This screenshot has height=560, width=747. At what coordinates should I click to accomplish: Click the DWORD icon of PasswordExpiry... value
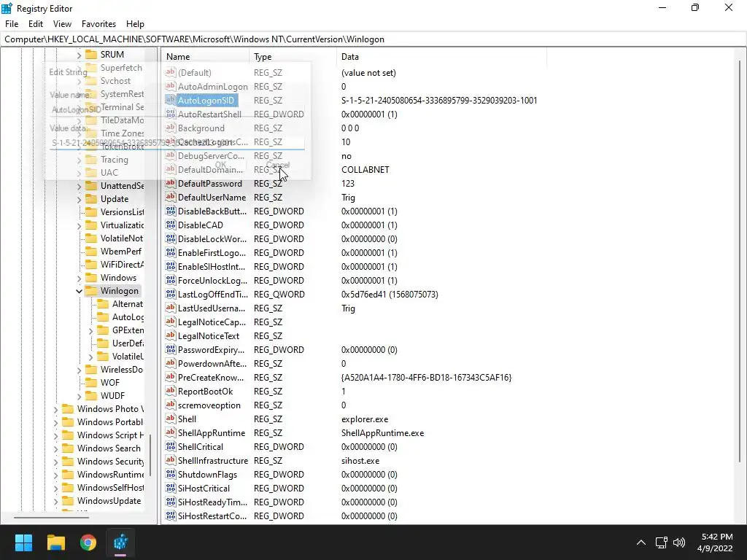pyautogui.click(x=170, y=349)
